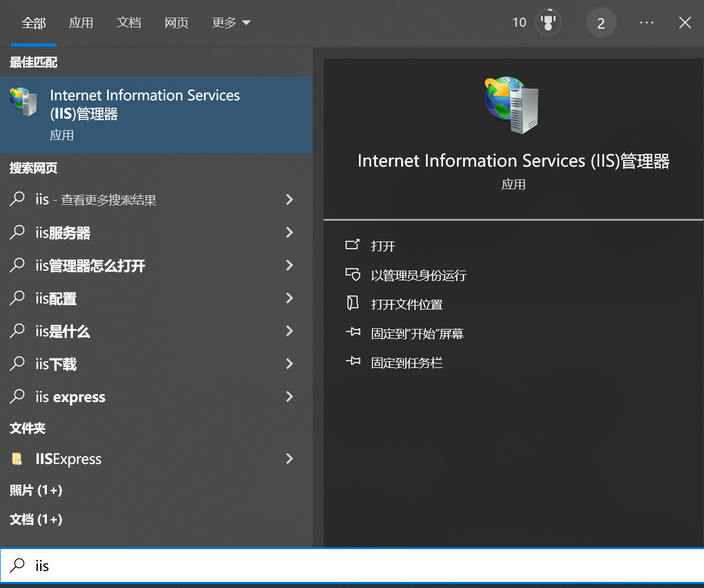Click the preview title 'Internet Information Services (IIS)管理器'
Image resolution: width=704 pixels, height=588 pixels.
513,161
